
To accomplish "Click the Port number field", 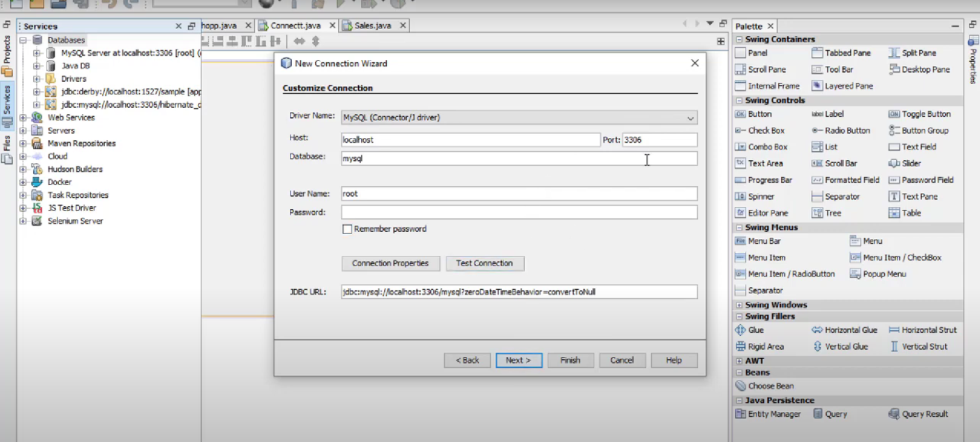I will pos(660,140).
